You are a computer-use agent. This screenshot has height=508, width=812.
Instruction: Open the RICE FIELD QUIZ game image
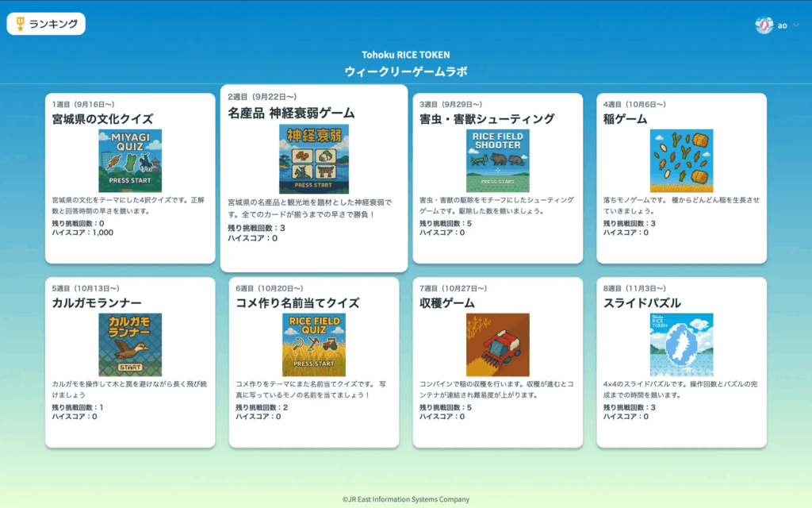(313, 344)
